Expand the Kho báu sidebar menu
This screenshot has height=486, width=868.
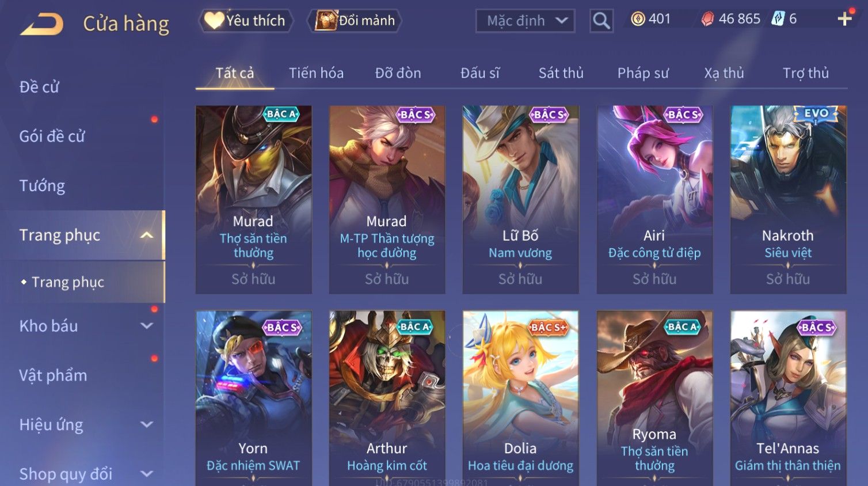coord(147,326)
